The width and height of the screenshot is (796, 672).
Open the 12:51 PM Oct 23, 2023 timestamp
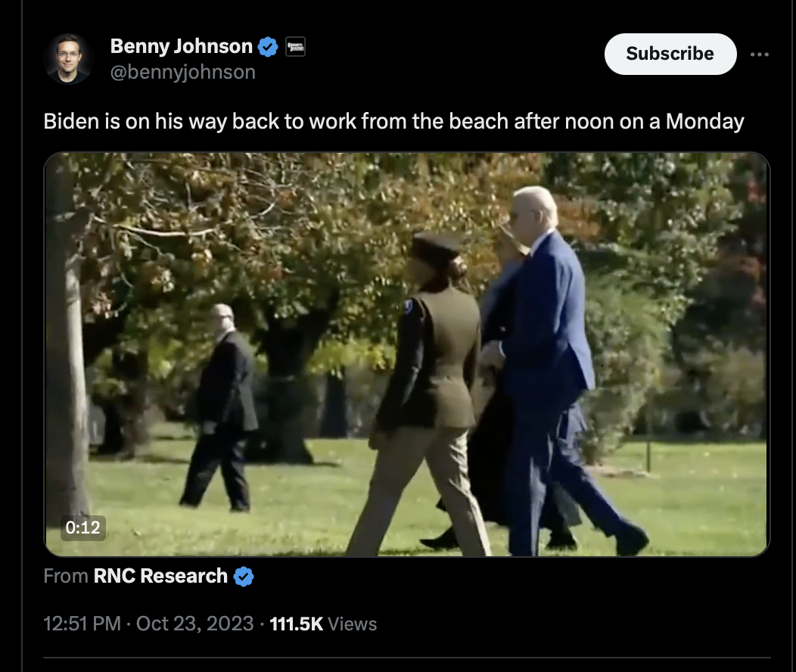pos(148,624)
